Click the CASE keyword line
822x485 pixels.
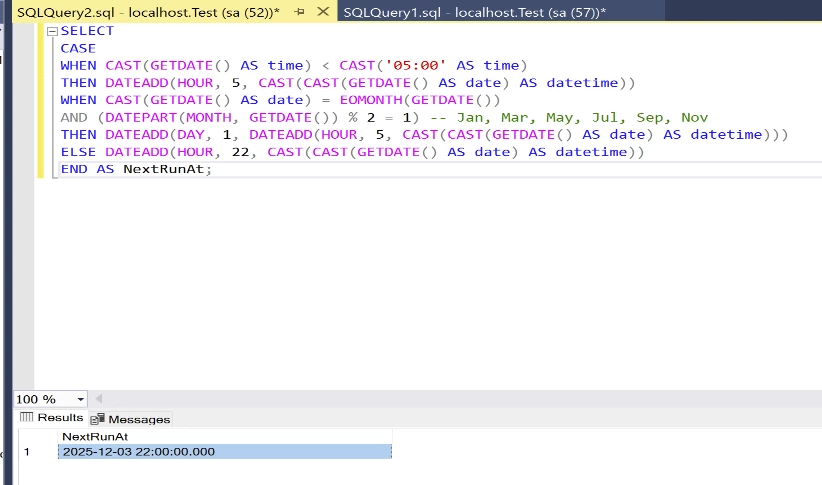click(78, 48)
